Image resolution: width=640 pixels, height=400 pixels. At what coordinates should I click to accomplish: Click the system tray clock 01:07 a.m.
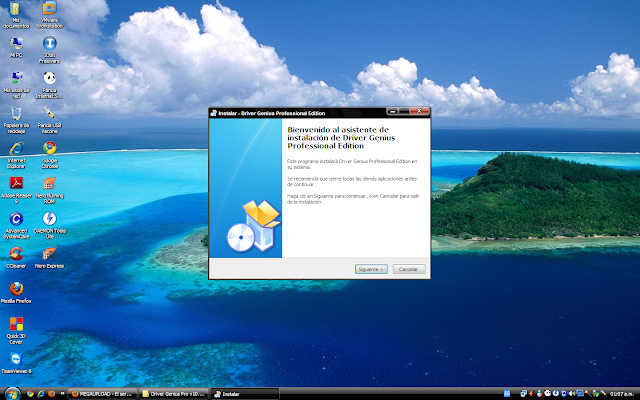[x=622, y=394]
